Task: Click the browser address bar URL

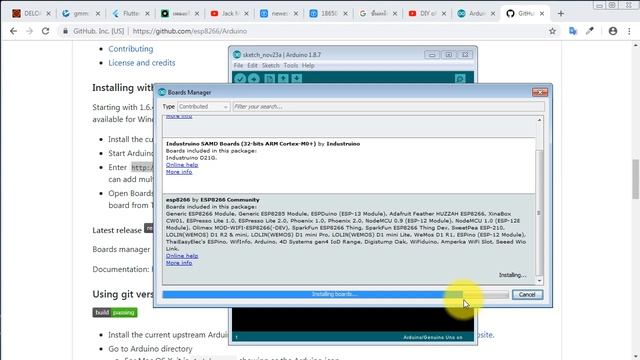Action: point(190,31)
